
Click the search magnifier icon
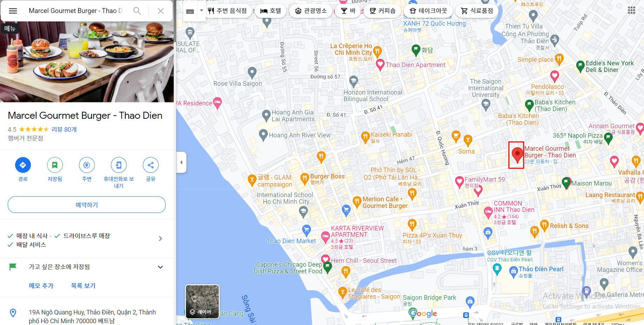point(137,11)
